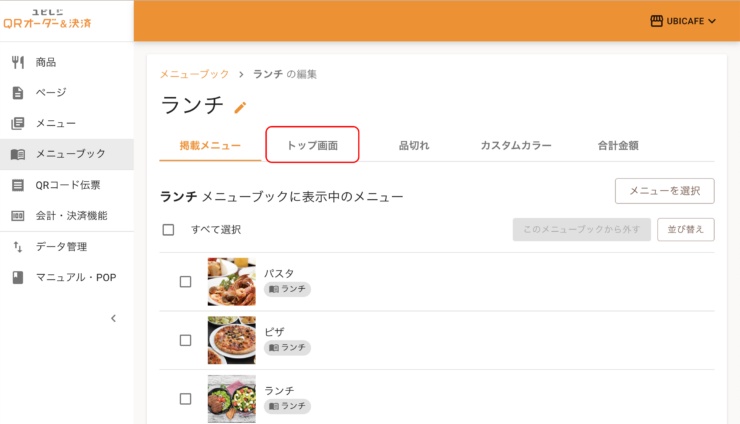Click the メニューを選択 button

(664, 191)
